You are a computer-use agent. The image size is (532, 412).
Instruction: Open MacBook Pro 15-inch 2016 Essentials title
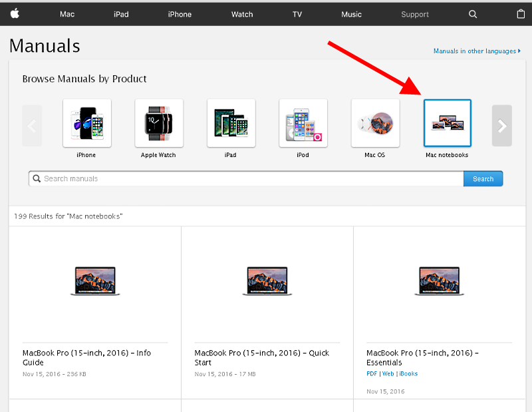point(422,357)
